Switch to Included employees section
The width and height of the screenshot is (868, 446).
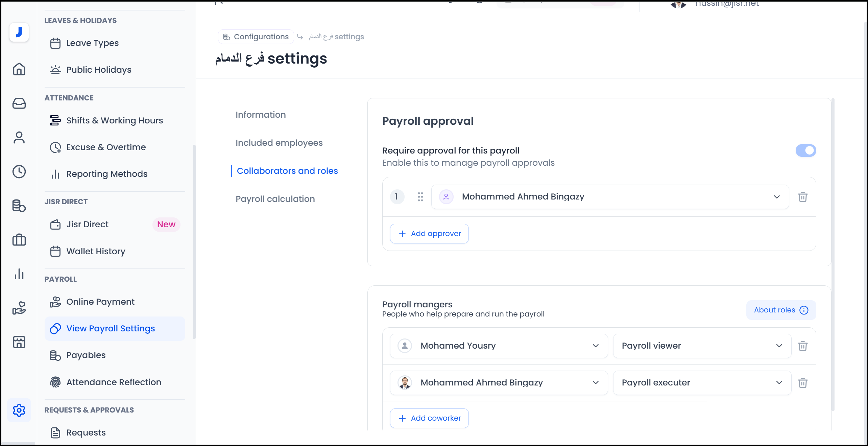[279, 143]
